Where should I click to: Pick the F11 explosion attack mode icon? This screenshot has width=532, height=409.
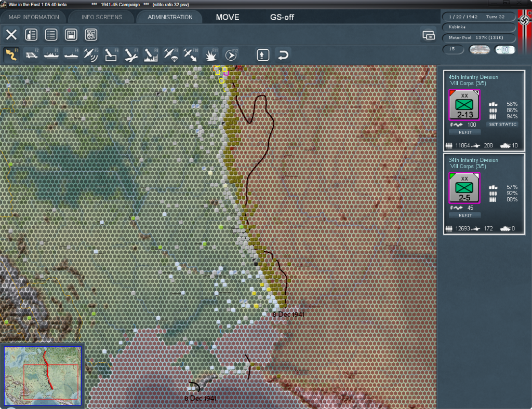coord(211,54)
